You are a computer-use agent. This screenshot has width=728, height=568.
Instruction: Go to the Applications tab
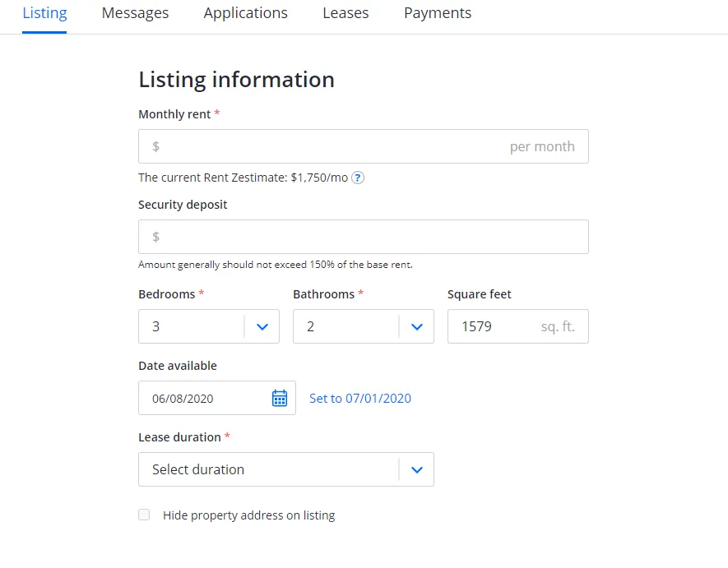tap(245, 13)
